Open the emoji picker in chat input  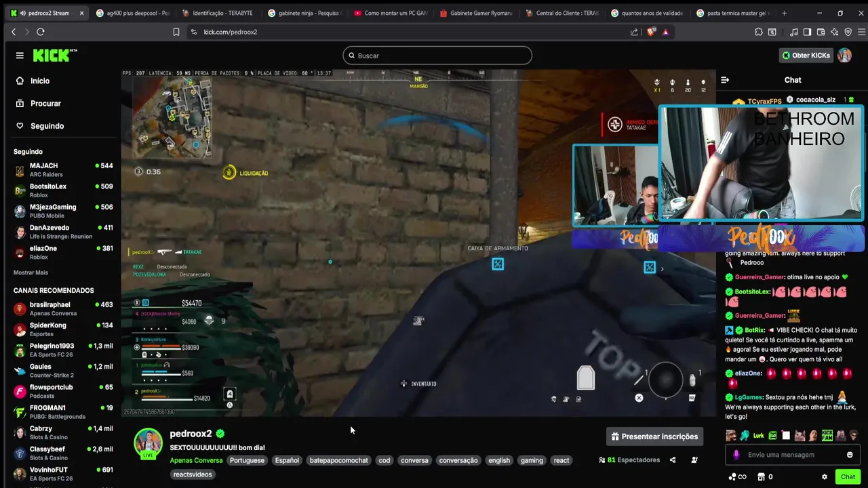tap(850, 455)
